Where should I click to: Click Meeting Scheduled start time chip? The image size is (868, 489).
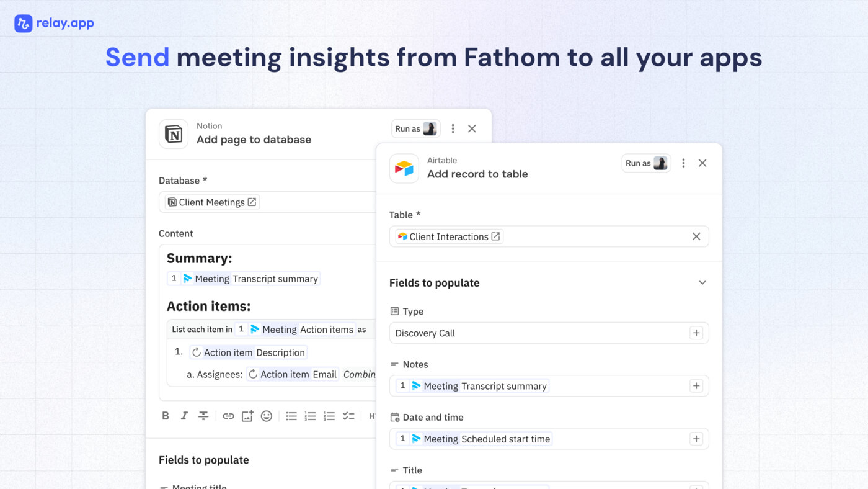pyautogui.click(x=474, y=439)
